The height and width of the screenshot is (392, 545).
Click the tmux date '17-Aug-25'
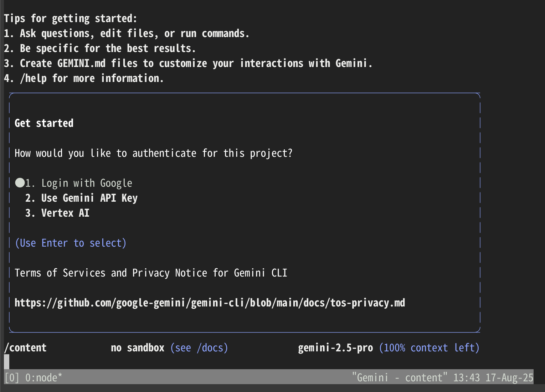click(x=509, y=378)
